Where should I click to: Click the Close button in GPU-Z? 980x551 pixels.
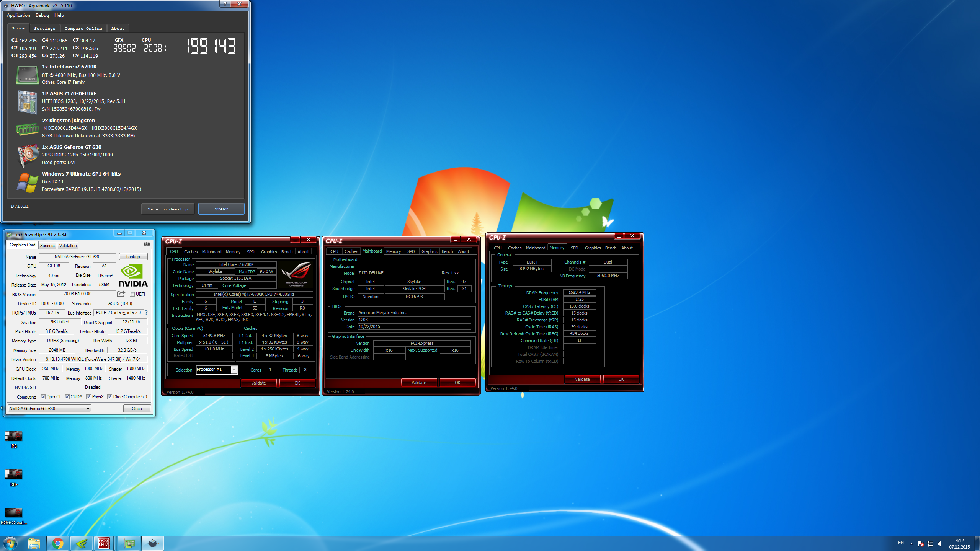tap(137, 408)
